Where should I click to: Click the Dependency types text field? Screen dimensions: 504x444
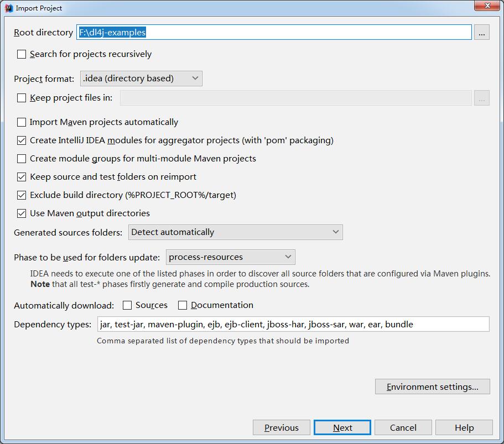point(293,324)
